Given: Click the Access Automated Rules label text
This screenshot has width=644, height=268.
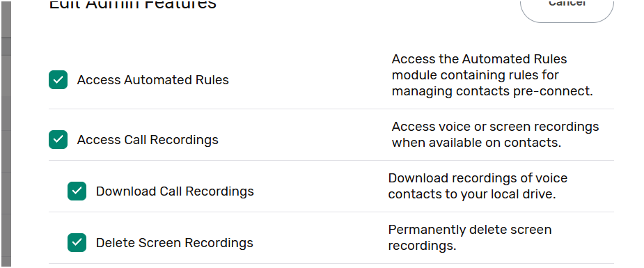Looking at the screenshot, I should [152, 79].
